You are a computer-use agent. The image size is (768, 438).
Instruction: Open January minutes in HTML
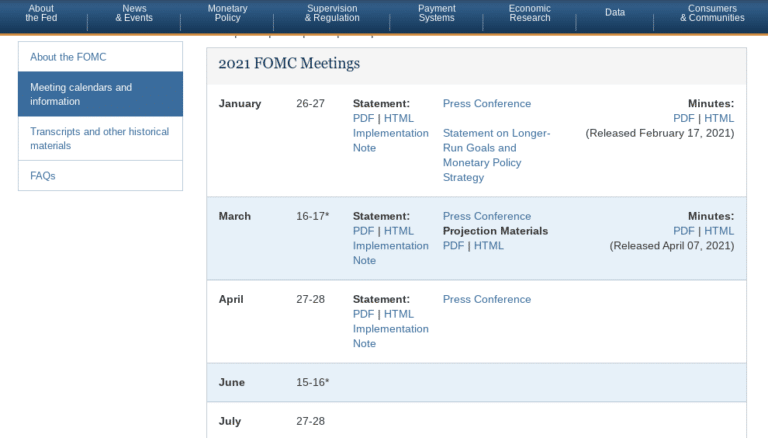tap(718, 118)
